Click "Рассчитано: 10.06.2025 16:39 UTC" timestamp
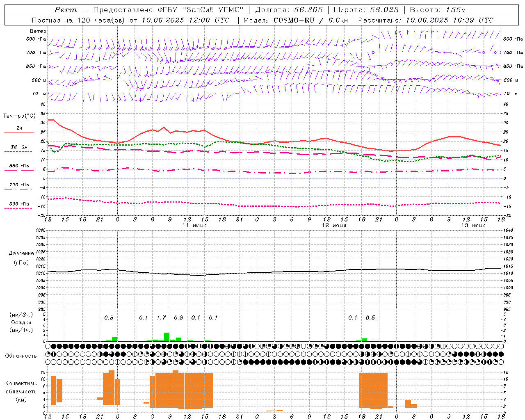 [x=426, y=20]
